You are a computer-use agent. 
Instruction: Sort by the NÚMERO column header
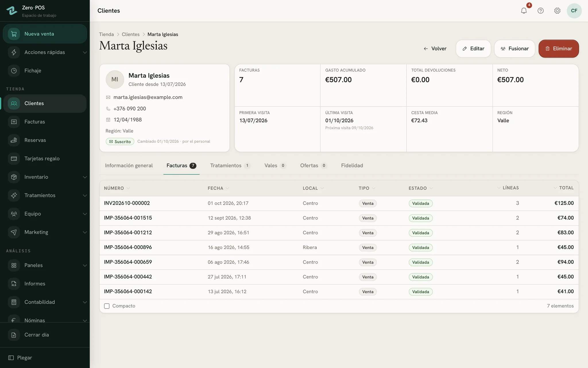pos(117,188)
